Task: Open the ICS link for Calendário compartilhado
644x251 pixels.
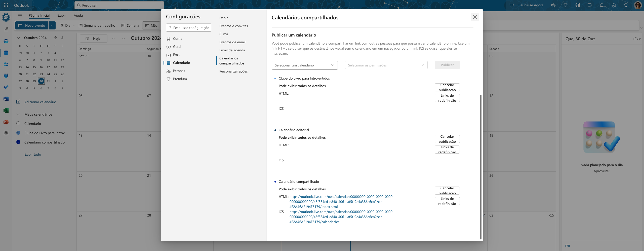Action: tap(341, 217)
